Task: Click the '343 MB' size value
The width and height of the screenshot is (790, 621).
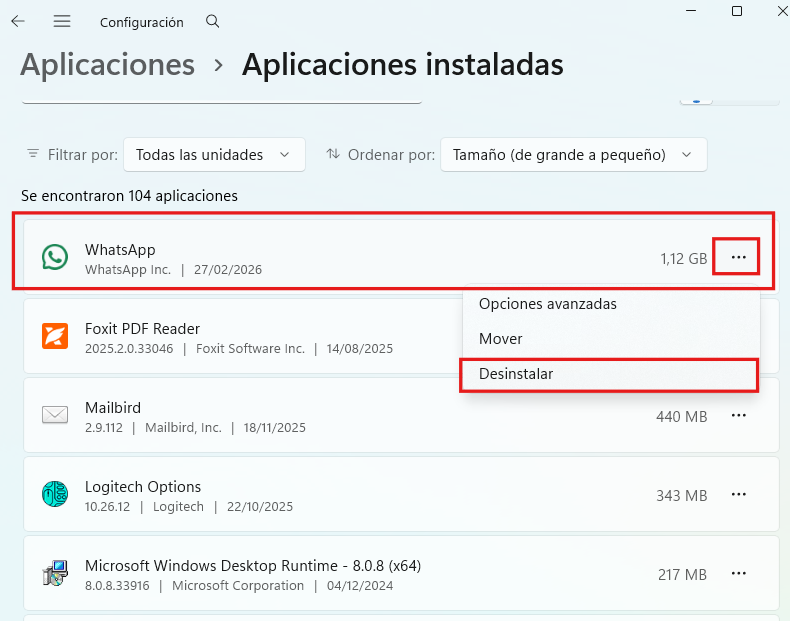Action: (681, 496)
